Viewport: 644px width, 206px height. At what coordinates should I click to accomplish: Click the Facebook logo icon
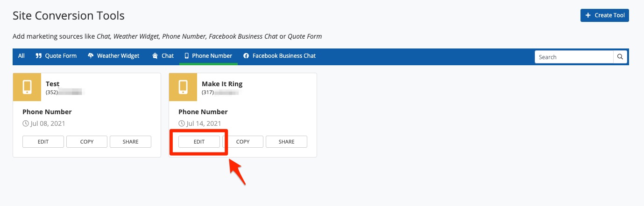pos(246,56)
